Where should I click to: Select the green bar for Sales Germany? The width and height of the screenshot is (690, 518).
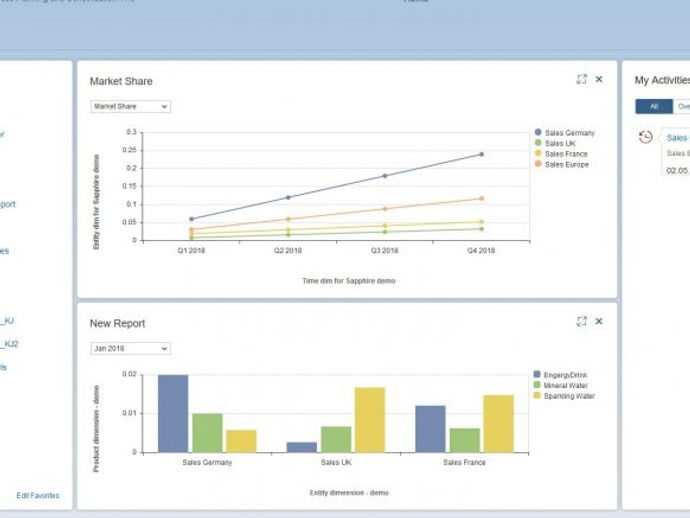tap(207, 433)
